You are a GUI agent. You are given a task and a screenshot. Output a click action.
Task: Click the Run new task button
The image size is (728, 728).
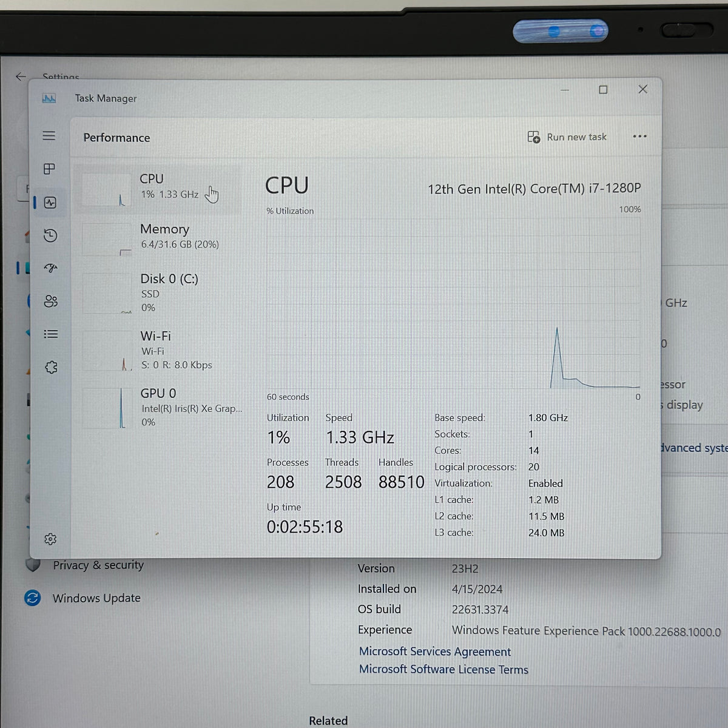tap(567, 137)
